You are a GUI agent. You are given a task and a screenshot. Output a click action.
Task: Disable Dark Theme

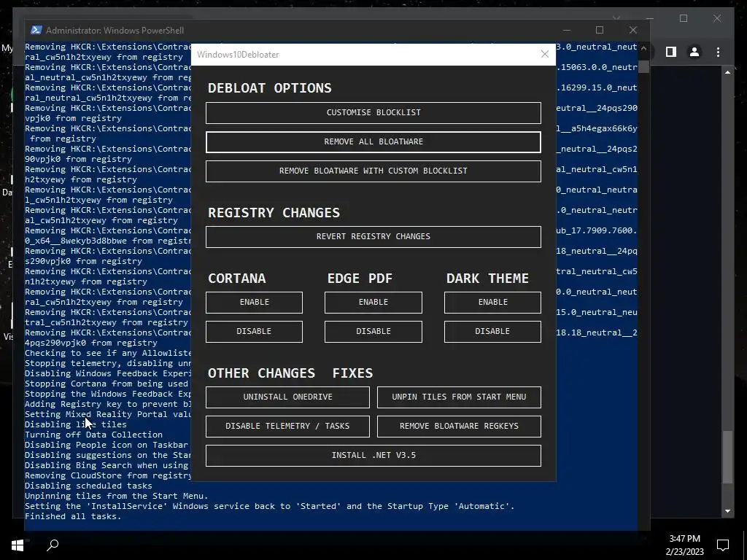click(x=492, y=332)
